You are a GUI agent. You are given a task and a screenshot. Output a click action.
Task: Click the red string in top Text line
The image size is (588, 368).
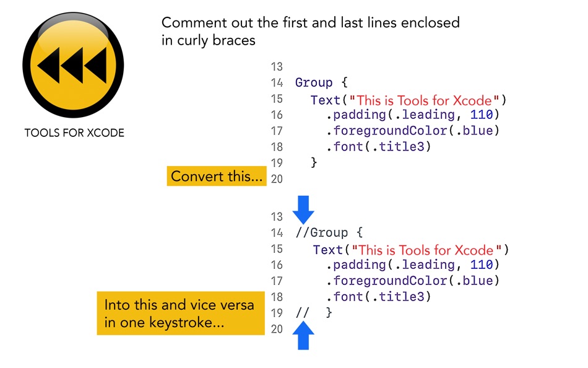pyautogui.click(x=424, y=100)
